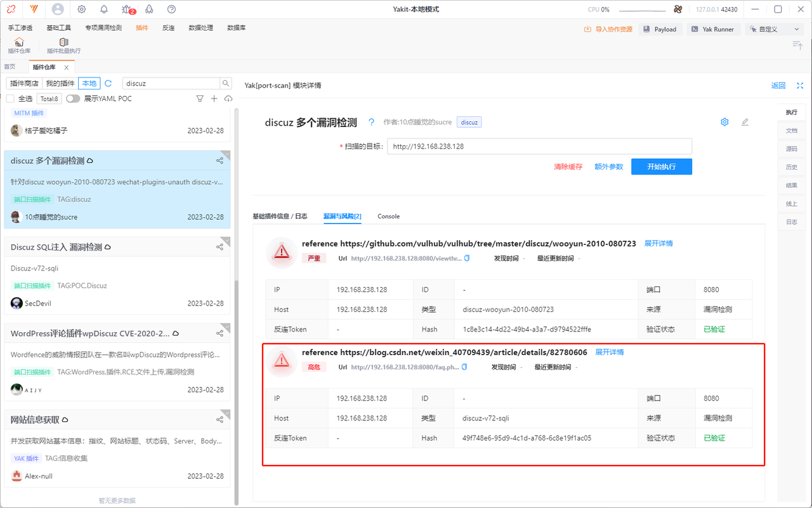Click the cloud upload icon in plugin list
The width and height of the screenshot is (812, 508).
coord(228,98)
